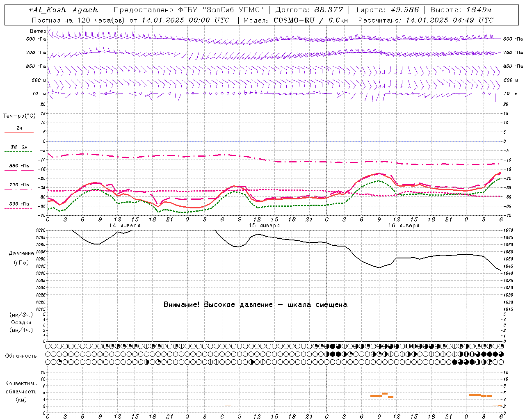Click the 16 января date label
The height and width of the screenshot is (420, 525).
click(x=404, y=226)
